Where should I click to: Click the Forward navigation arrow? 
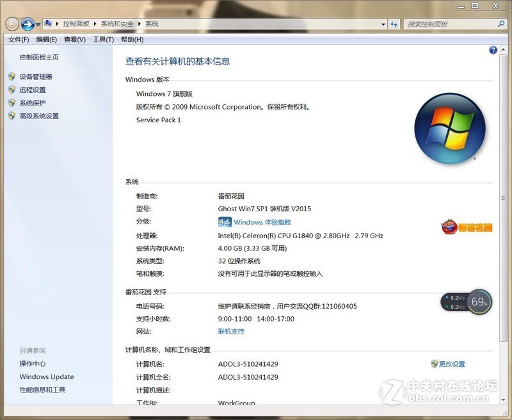tap(28, 24)
